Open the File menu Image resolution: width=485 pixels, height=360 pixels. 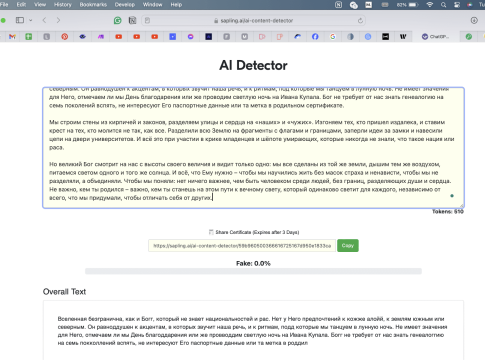tap(4, 5)
